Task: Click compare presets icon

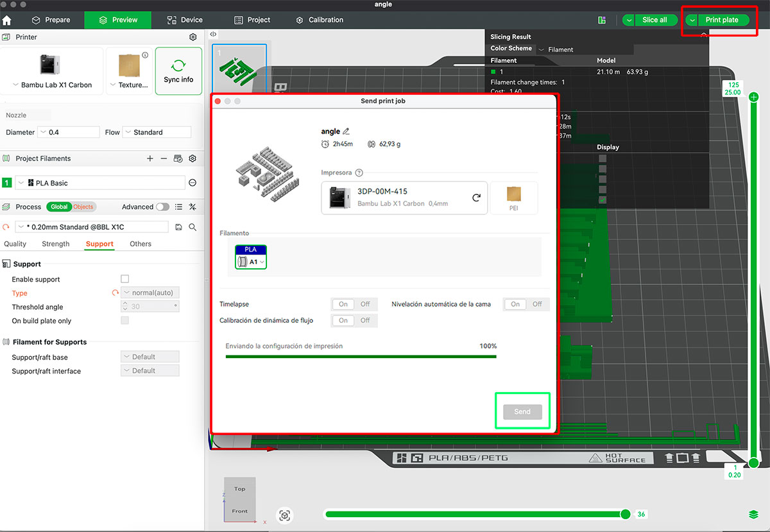Action: 193,207
